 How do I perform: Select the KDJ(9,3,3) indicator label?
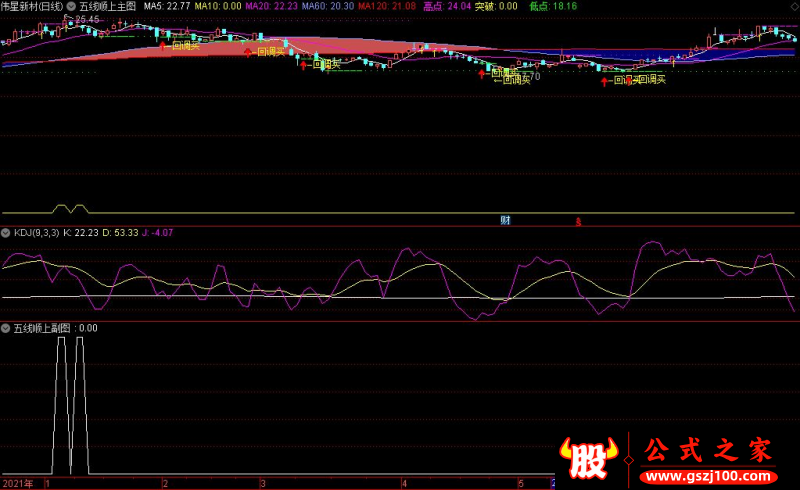click(x=36, y=233)
